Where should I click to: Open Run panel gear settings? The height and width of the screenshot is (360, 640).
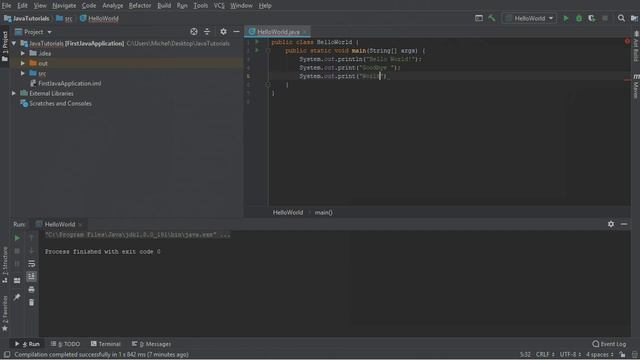pos(611,224)
